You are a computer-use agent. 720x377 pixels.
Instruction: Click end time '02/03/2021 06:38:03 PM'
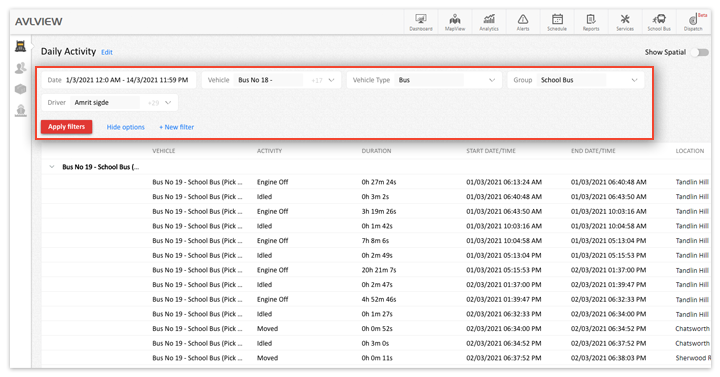[x=608, y=358]
